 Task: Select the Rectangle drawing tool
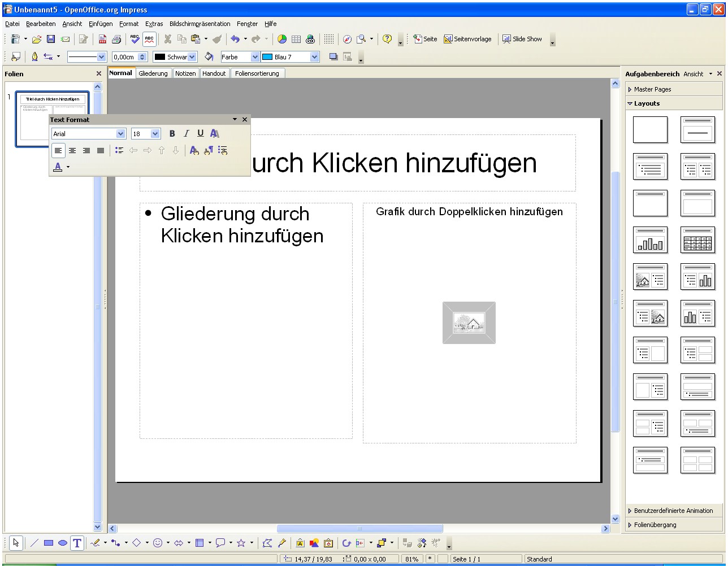49,543
